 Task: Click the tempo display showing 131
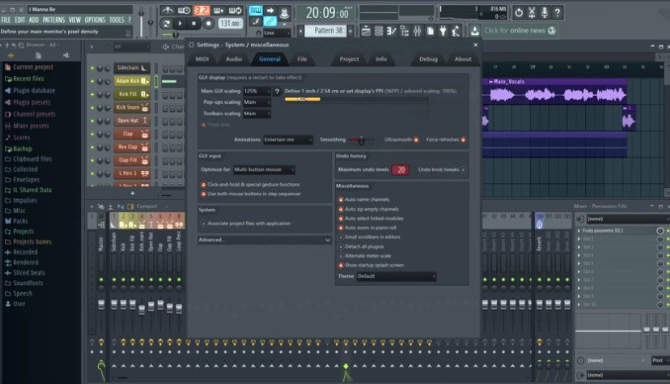tap(231, 23)
